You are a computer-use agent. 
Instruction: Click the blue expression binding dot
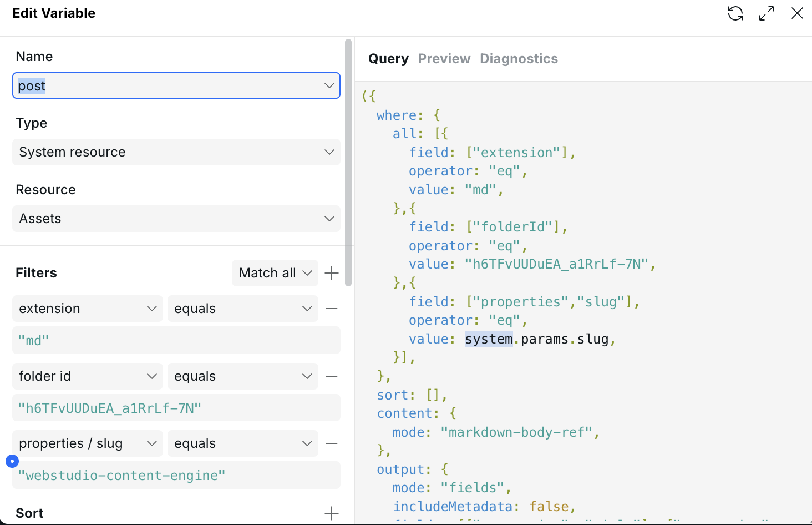point(12,461)
